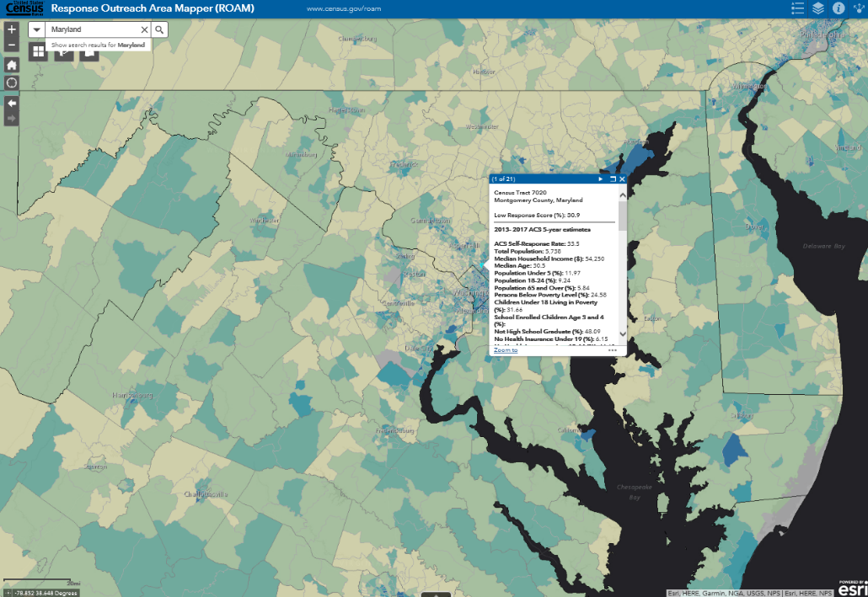The height and width of the screenshot is (597, 868).
Task: Open the basemap gallery grid button
Action: tap(38, 51)
